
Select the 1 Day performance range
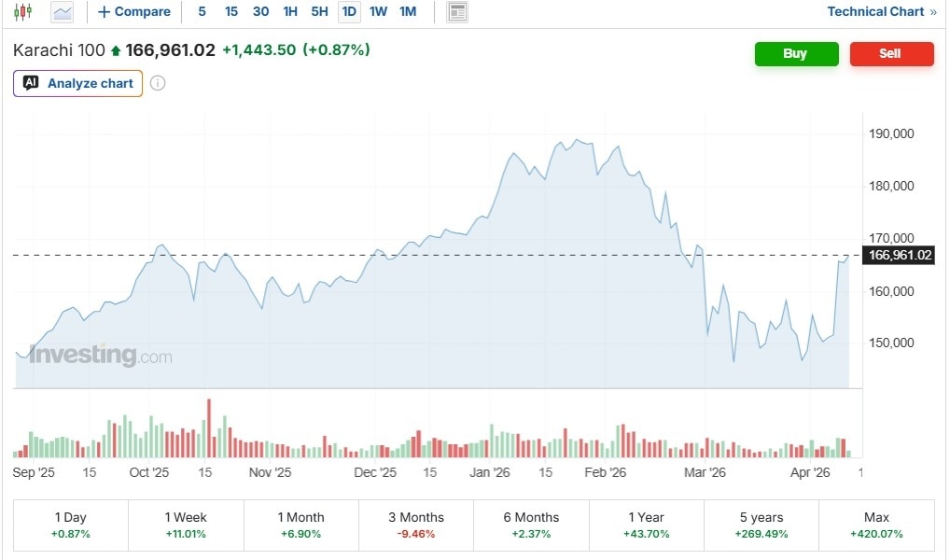[x=71, y=525]
